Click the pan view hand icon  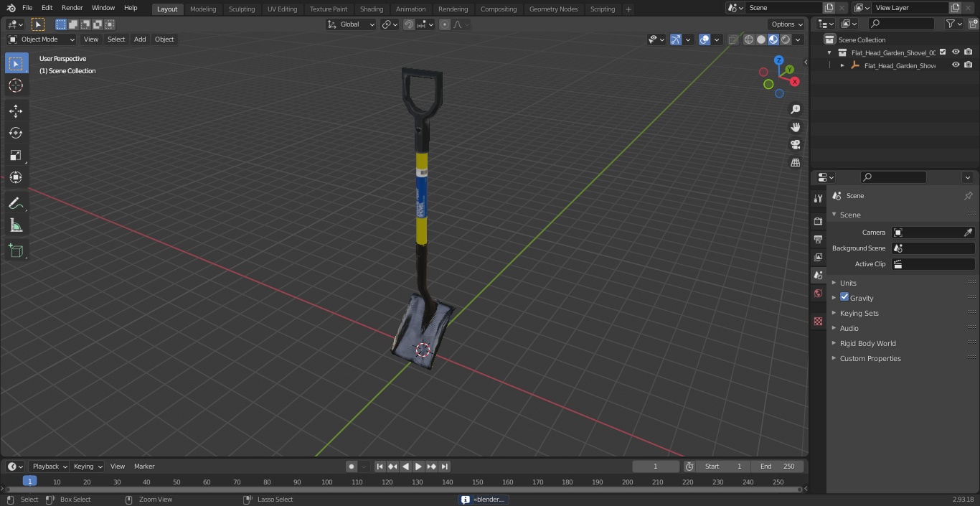coord(795,127)
